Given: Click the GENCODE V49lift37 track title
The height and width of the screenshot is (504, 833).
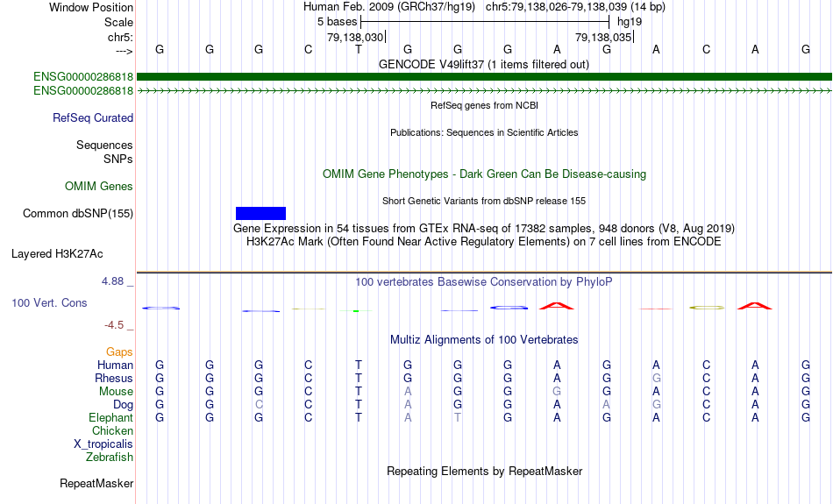Looking at the screenshot, I should click(x=484, y=64).
